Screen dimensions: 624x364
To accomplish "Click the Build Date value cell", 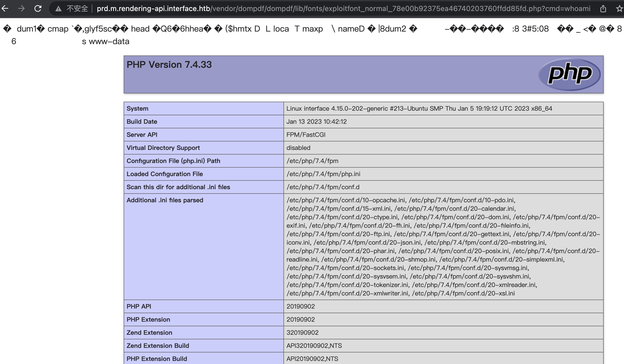I will [316, 122].
